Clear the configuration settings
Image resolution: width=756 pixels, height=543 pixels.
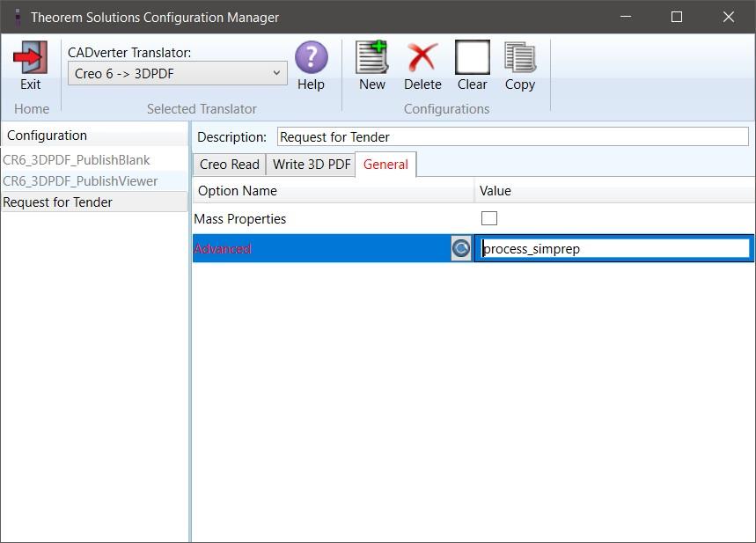pos(472,57)
